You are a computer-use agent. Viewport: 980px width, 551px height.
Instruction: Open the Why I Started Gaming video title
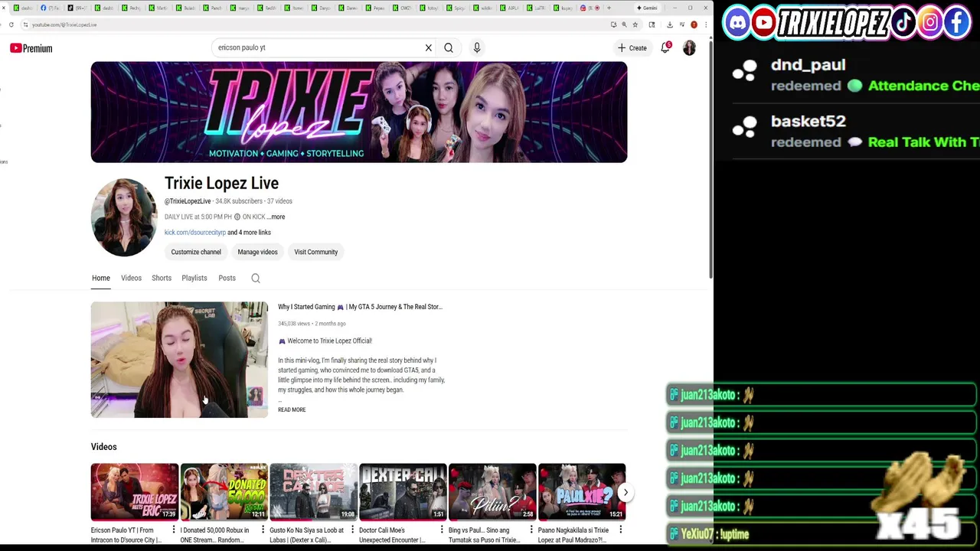360,307
